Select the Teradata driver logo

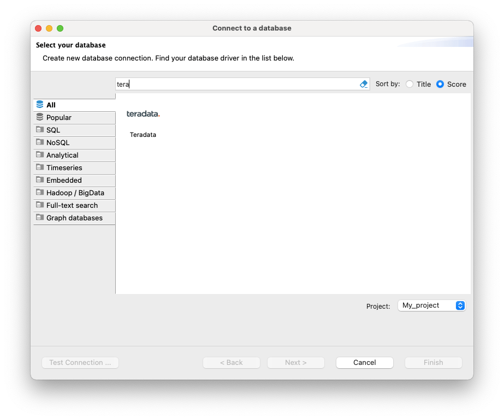coord(143,113)
